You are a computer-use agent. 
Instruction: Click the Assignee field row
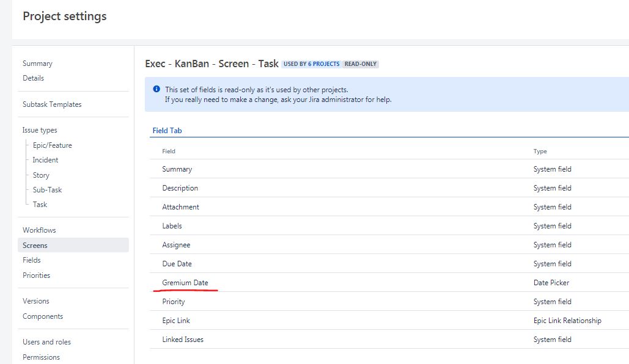(x=389, y=245)
